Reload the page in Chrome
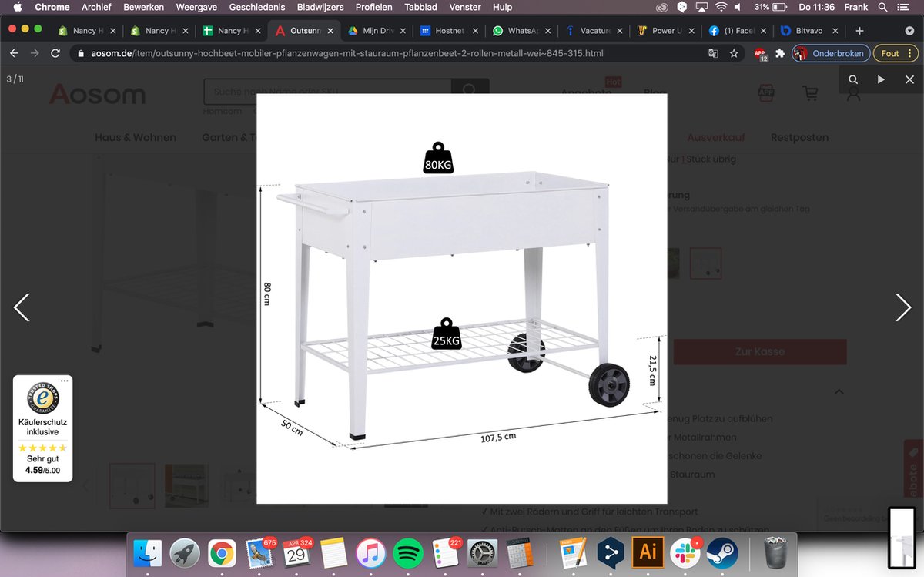 tap(55, 54)
